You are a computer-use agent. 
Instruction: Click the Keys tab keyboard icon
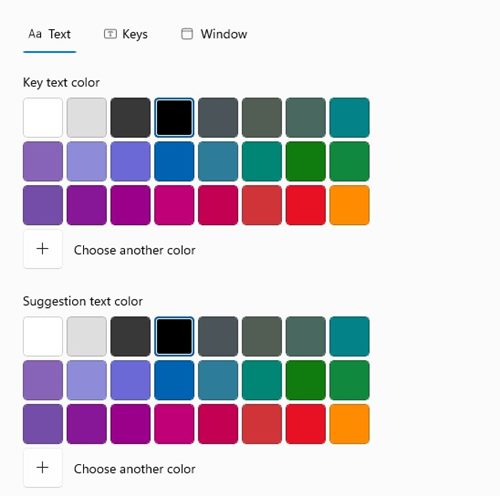110,34
